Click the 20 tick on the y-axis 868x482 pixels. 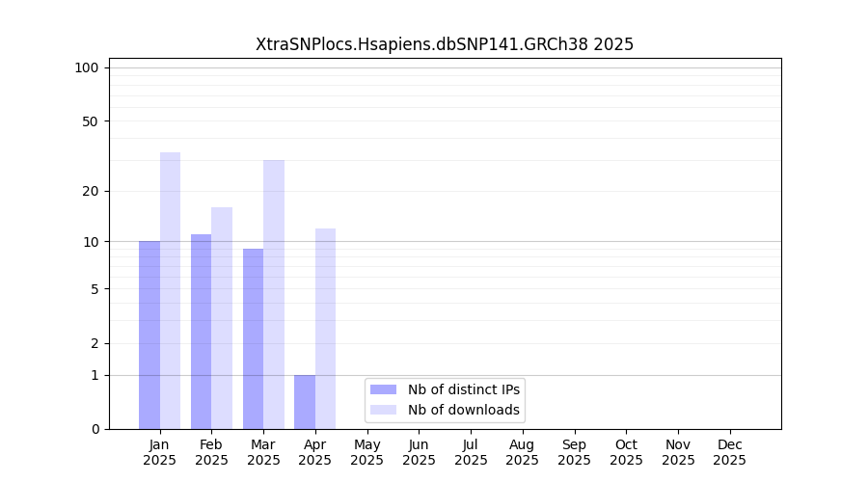coord(91,191)
